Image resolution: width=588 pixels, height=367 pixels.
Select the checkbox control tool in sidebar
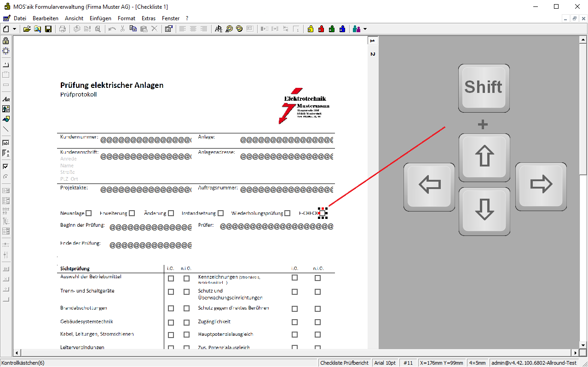(x=6, y=166)
